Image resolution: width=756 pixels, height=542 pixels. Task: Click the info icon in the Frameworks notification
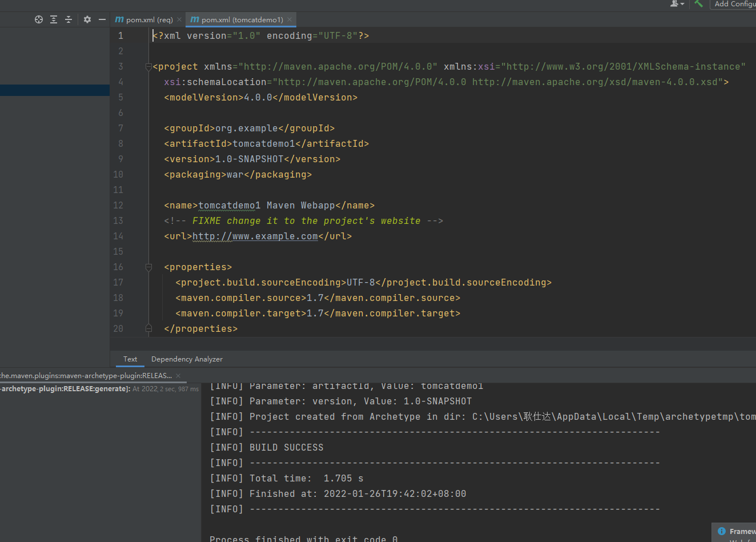(x=722, y=531)
